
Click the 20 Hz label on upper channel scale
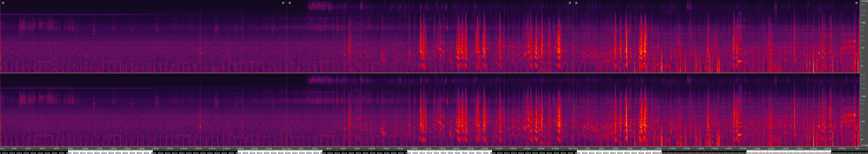(862, 66)
